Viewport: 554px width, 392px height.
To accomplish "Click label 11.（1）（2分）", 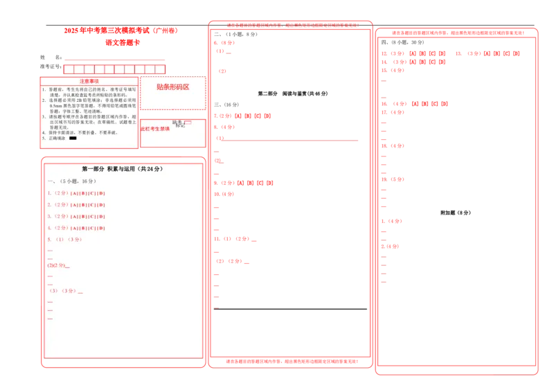I will (232, 239).
